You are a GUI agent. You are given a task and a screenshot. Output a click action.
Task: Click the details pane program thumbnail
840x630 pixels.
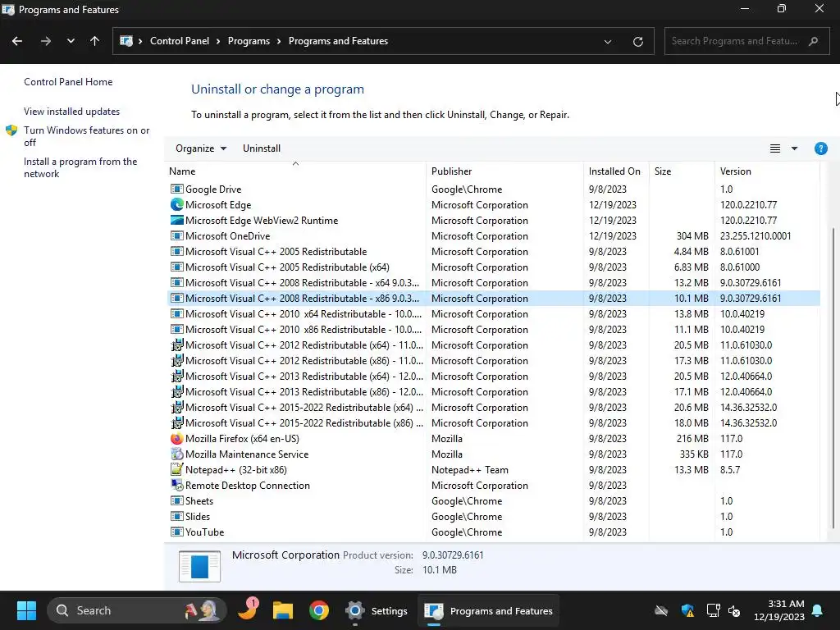tap(199, 566)
